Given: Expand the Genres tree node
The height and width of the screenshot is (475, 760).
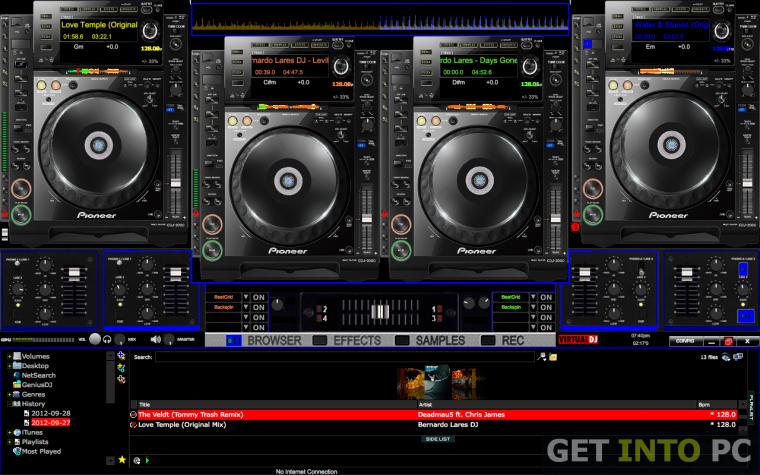Looking at the screenshot, I should pos(9,395).
